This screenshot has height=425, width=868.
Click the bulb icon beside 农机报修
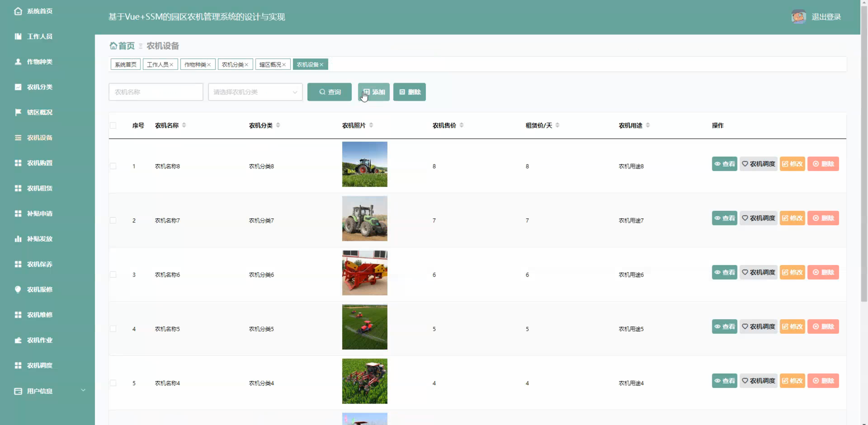pyautogui.click(x=18, y=289)
